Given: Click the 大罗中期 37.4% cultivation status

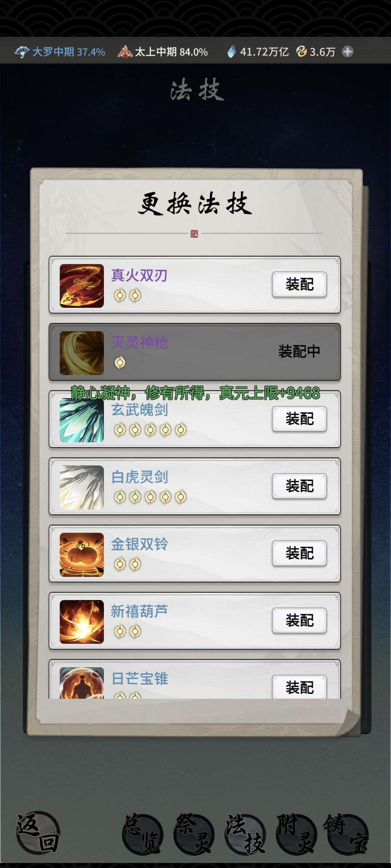Looking at the screenshot, I should [x=60, y=52].
